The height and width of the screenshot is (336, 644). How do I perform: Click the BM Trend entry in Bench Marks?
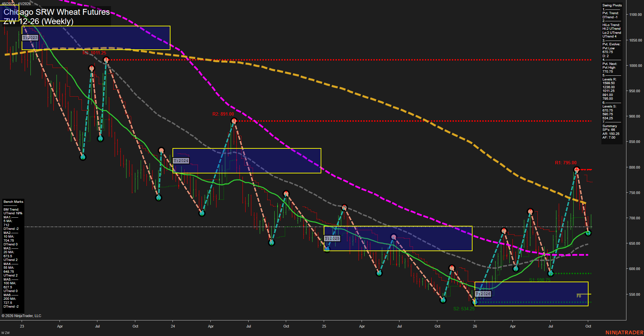(x=11, y=210)
